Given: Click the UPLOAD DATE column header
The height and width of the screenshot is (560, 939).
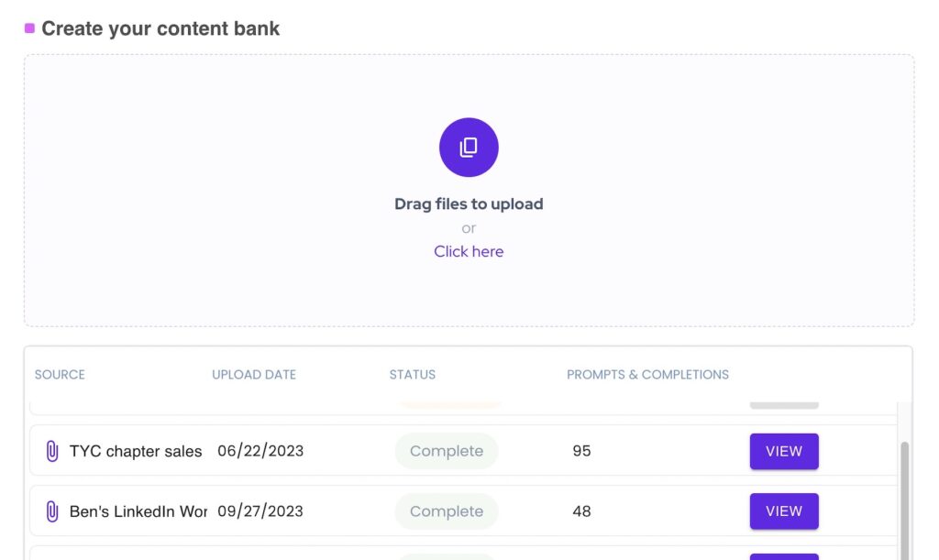Looking at the screenshot, I should tap(254, 374).
